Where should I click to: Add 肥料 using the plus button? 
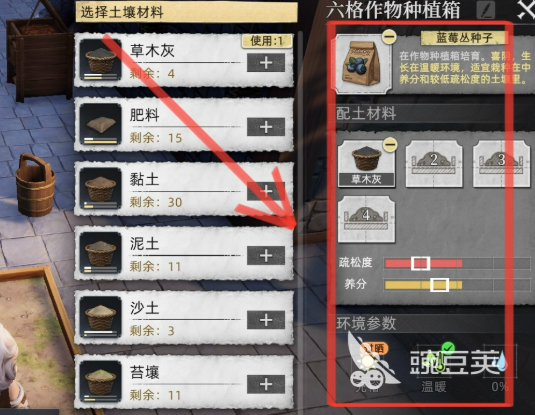(x=266, y=127)
